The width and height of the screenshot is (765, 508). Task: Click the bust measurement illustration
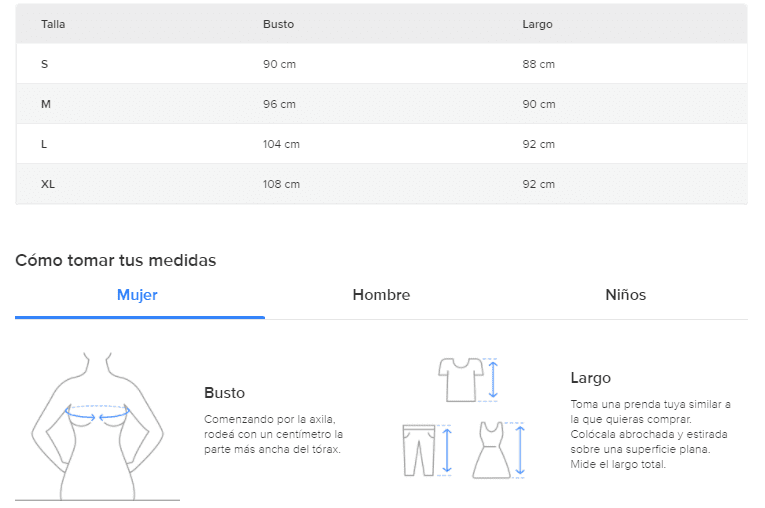[x=97, y=425]
